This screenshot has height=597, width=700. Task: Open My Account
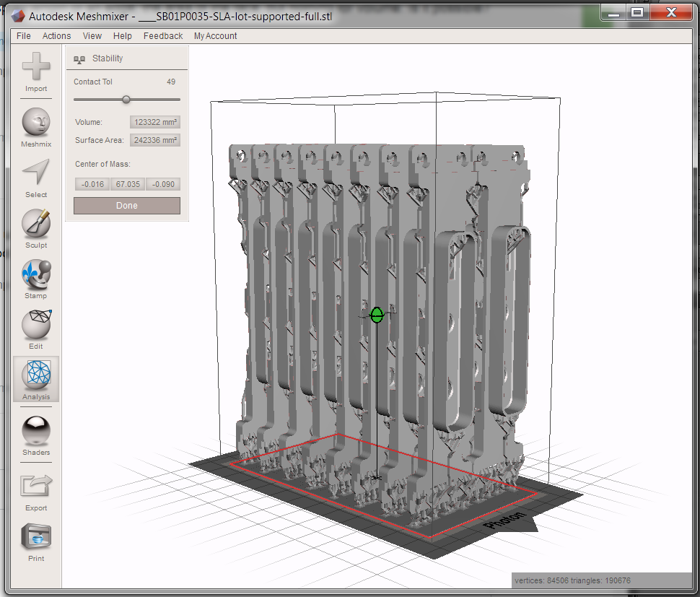click(215, 35)
